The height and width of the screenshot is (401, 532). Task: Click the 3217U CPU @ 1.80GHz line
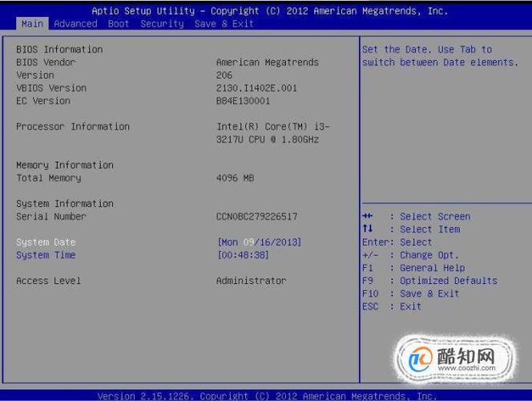click(268, 140)
